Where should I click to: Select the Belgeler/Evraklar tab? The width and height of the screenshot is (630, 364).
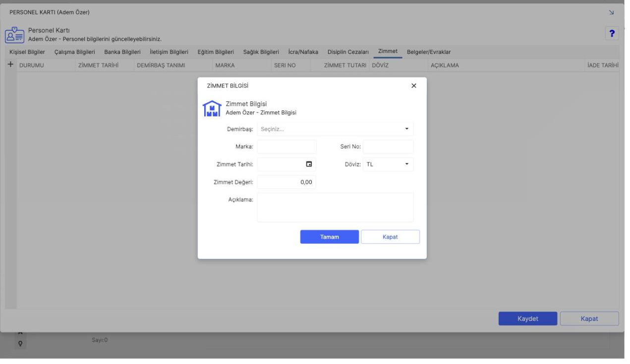(x=429, y=52)
